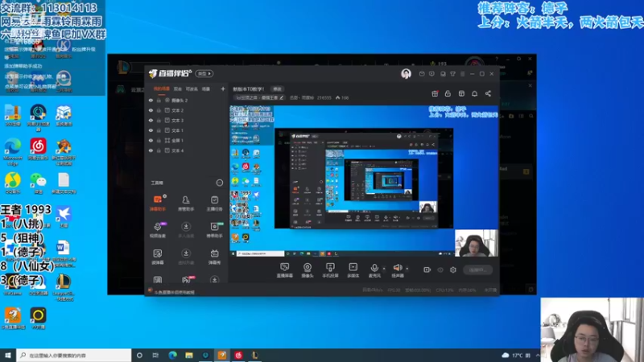Open the notification bell icon

tap(474, 93)
